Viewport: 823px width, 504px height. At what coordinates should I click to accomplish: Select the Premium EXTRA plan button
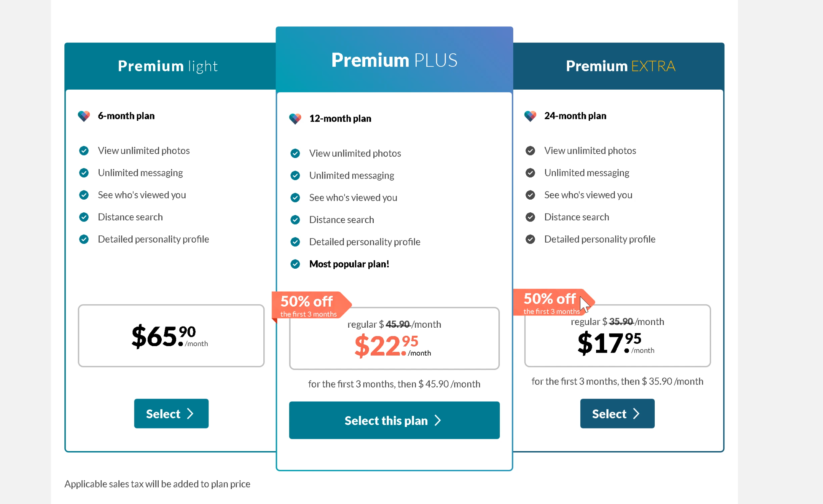pyautogui.click(x=617, y=414)
